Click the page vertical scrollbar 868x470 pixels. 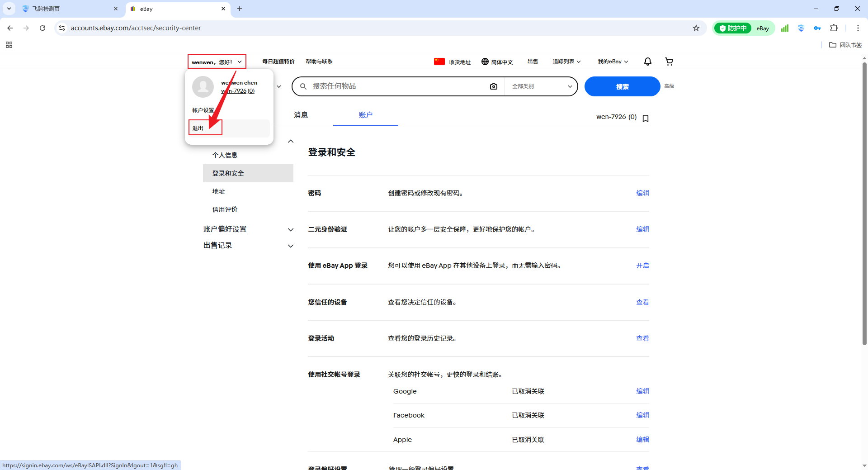pos(864,204)
